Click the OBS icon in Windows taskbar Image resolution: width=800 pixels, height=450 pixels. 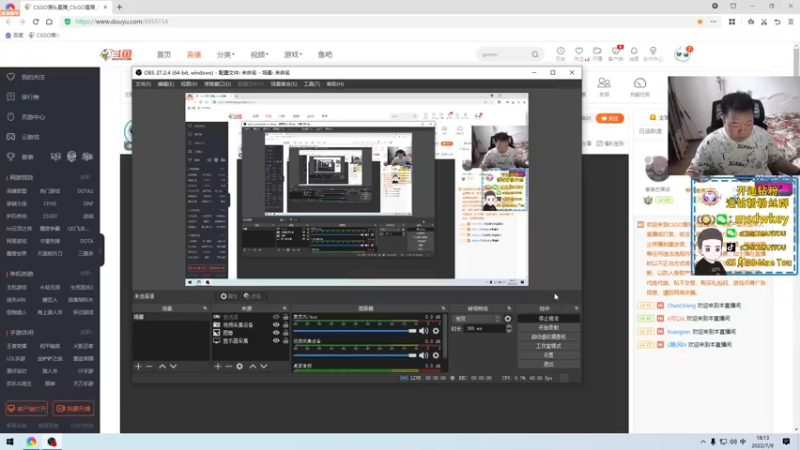point(52,442)
